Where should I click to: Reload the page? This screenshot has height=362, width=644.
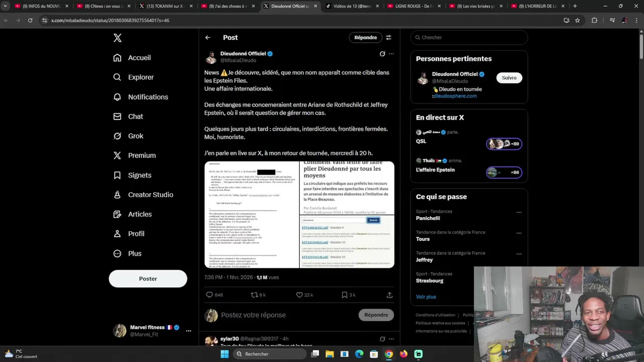pos(30,20)
